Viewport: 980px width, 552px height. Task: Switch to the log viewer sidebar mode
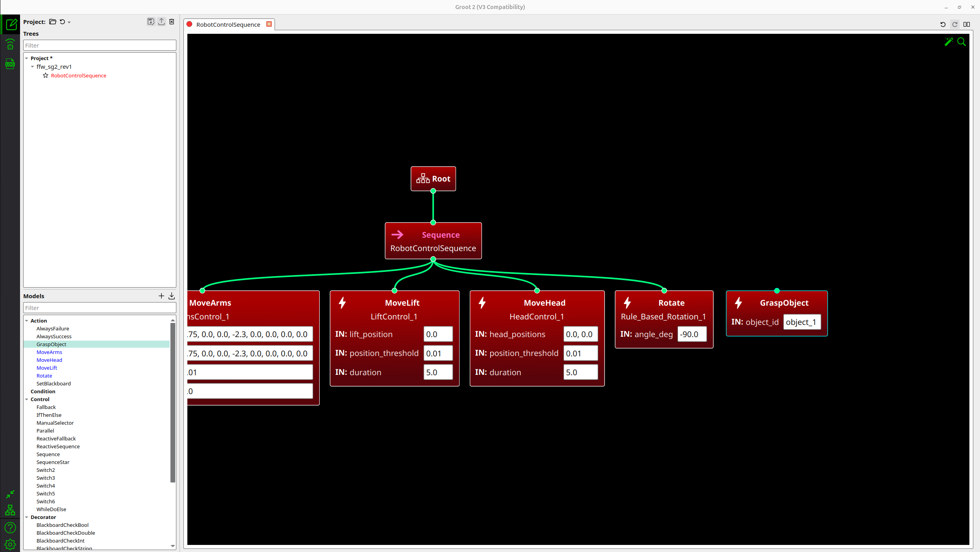[10, 64]
